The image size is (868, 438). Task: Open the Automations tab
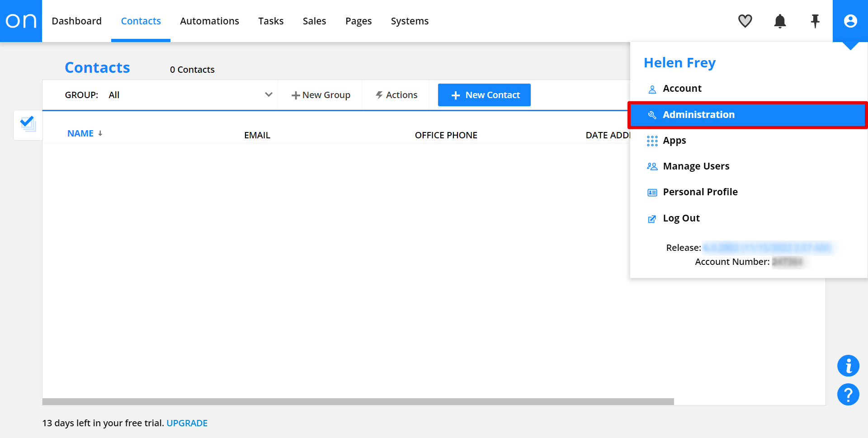pos(209,21)
